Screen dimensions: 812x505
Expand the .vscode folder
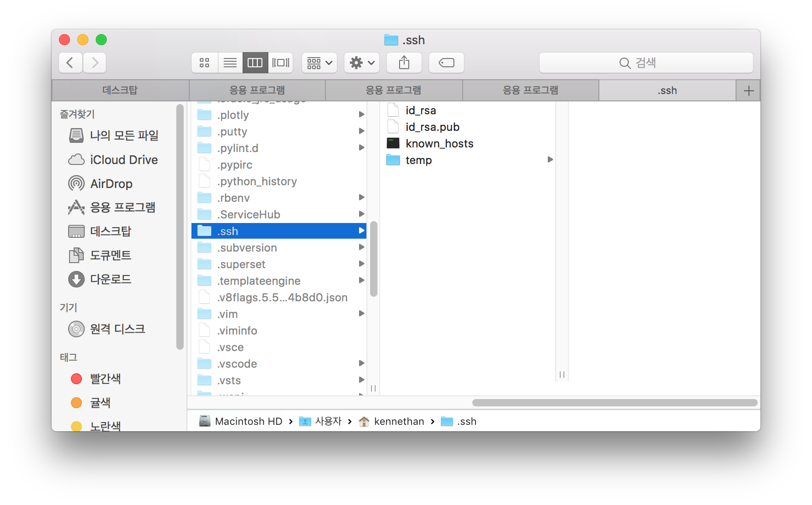[x=362, y=363]
